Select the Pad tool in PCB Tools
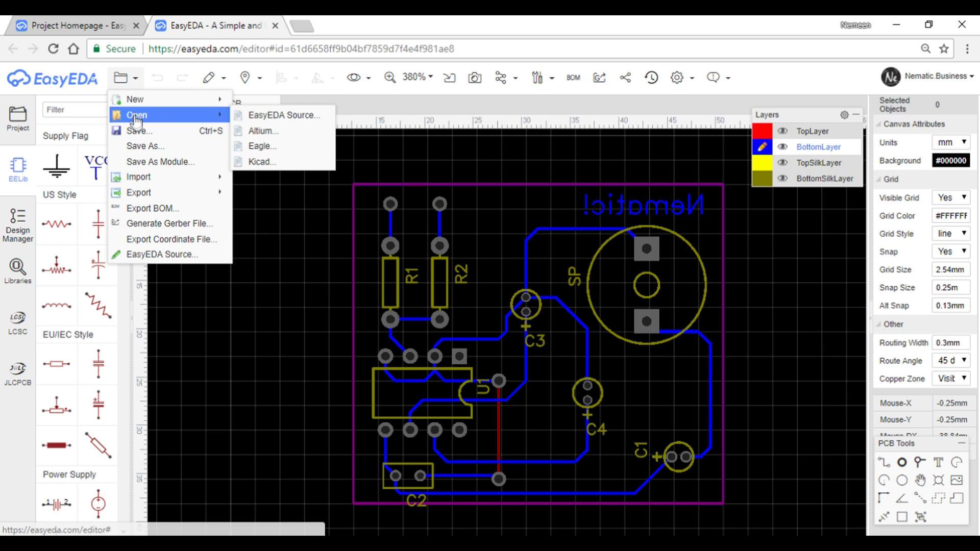 [902, 462]
